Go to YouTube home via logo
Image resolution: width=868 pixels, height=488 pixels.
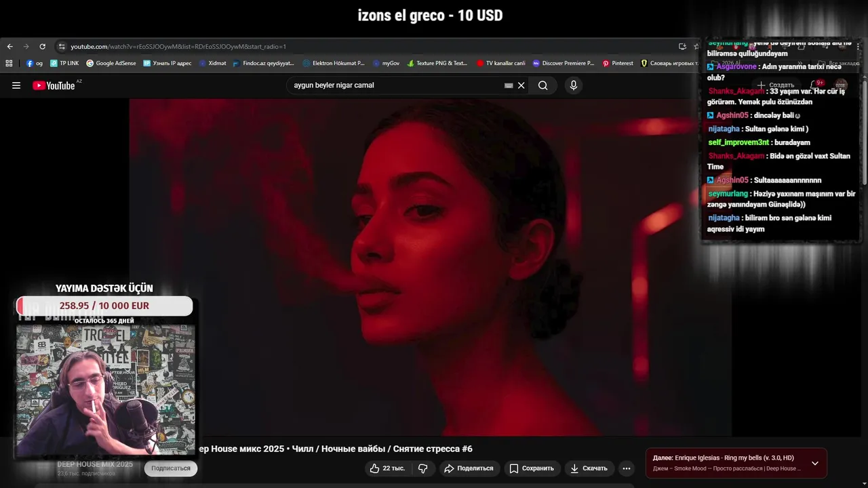click(x=54, y=85)
